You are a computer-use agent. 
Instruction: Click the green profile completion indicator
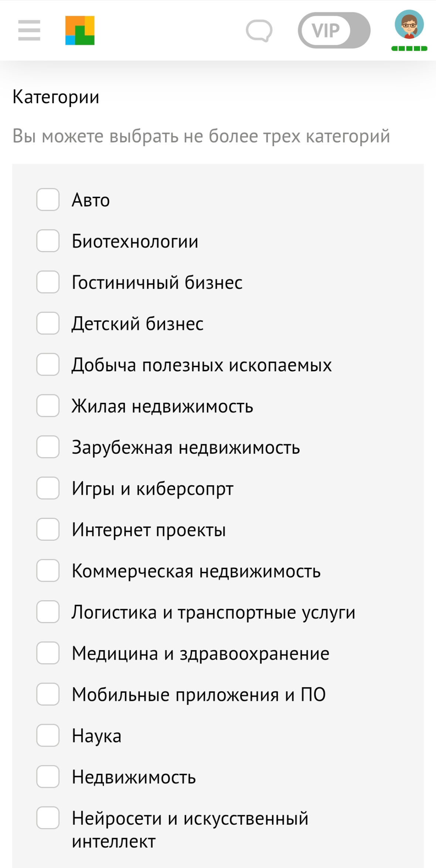(408, 48)
